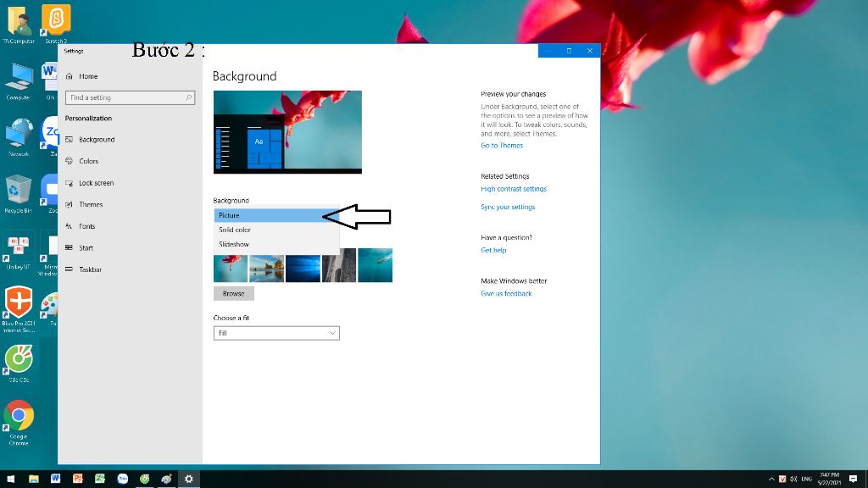Launch Scratch 3 from the desktop
Image resolution: width=868 pixels, height=488 pixels.
[x=57, y=19]
